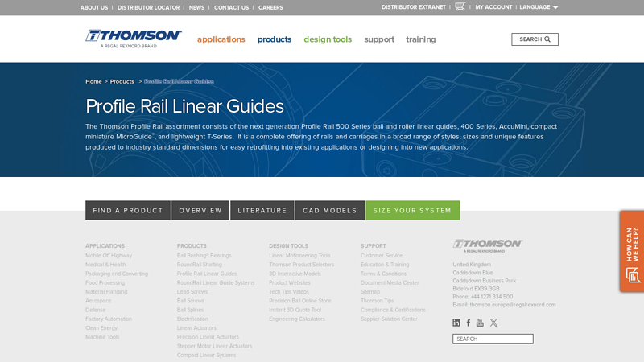This screenshot has height=362, width=644.
Task: Open the training menu
Action: [420, 39]
